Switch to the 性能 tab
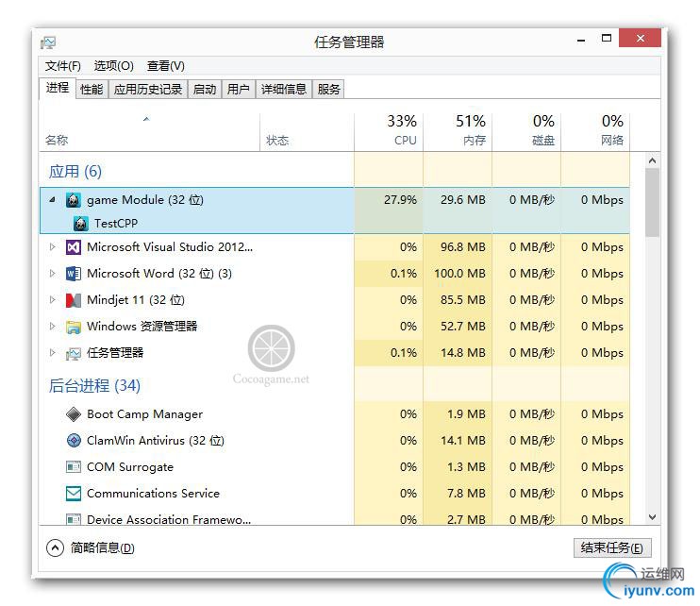 pos(92,90)
